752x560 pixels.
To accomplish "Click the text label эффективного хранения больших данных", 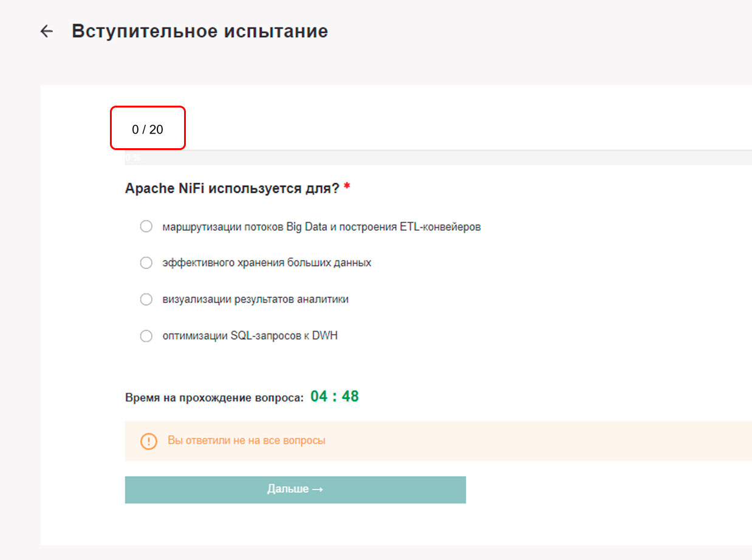I will pyautogui.click(x=267, y=263).
